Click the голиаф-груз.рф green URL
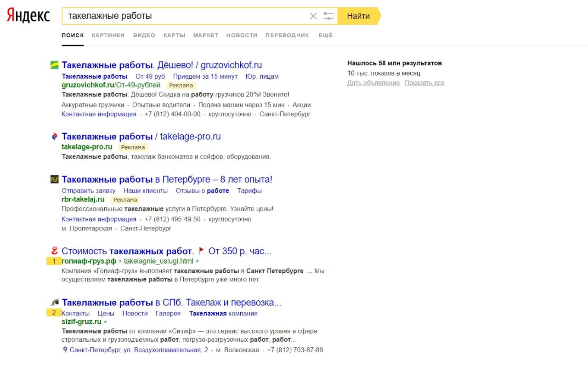588x367 pixels. point(89,261)
